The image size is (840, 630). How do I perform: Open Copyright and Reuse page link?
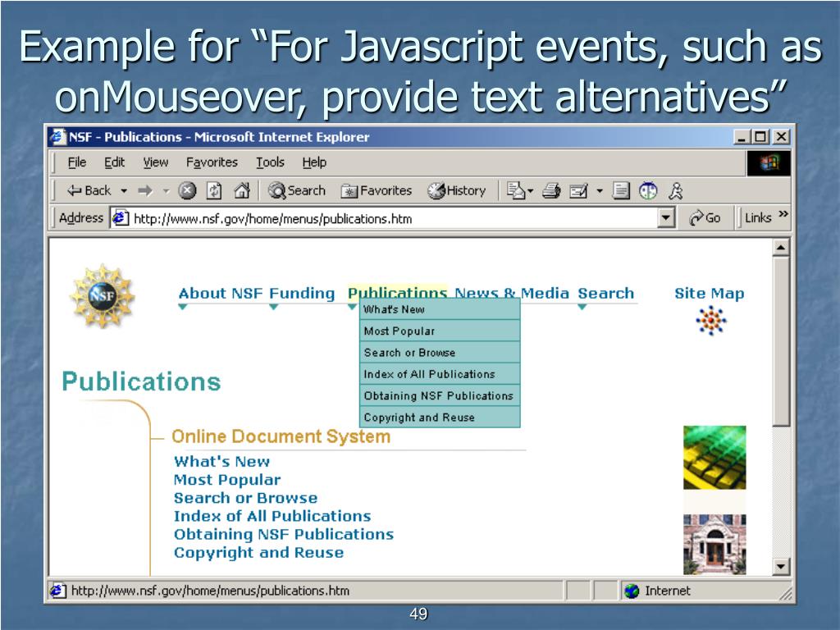coord(258,552)
